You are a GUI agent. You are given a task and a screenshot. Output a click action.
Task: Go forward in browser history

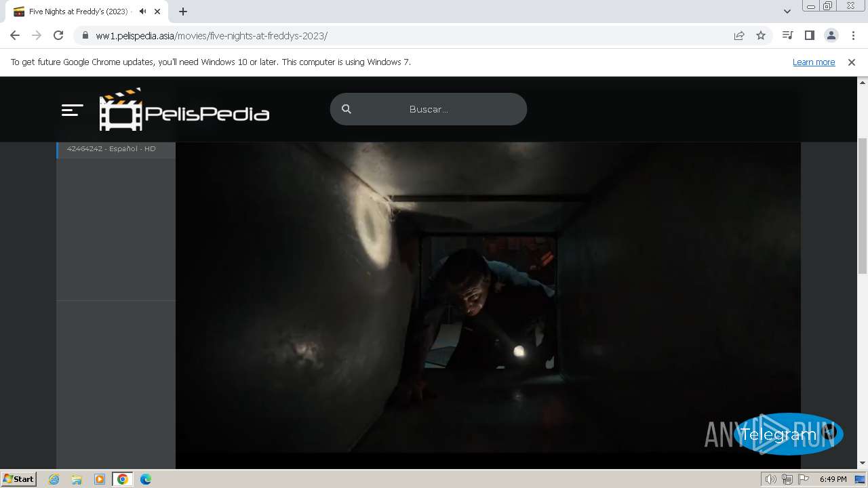[x=37, y=36]
